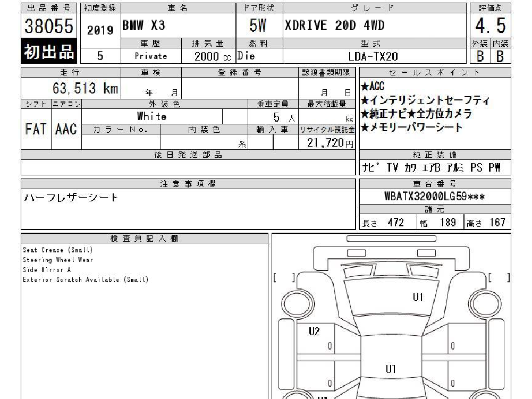Click the Side Mirror A remark
532x399 pixels.
coord(47,270)
